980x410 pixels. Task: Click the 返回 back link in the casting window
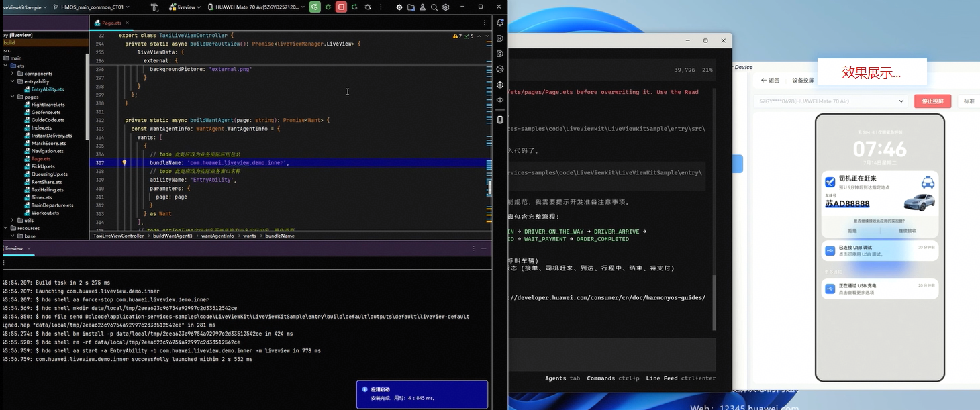[770, 80]
